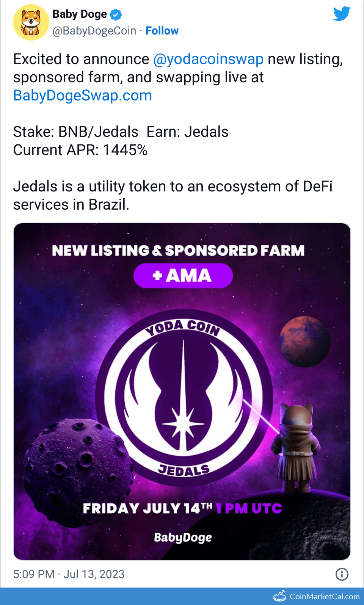This screenshot has height=605, width=364.
Task: Click the CoinMarketCal logo icon
Action: (x=280, y=596)
